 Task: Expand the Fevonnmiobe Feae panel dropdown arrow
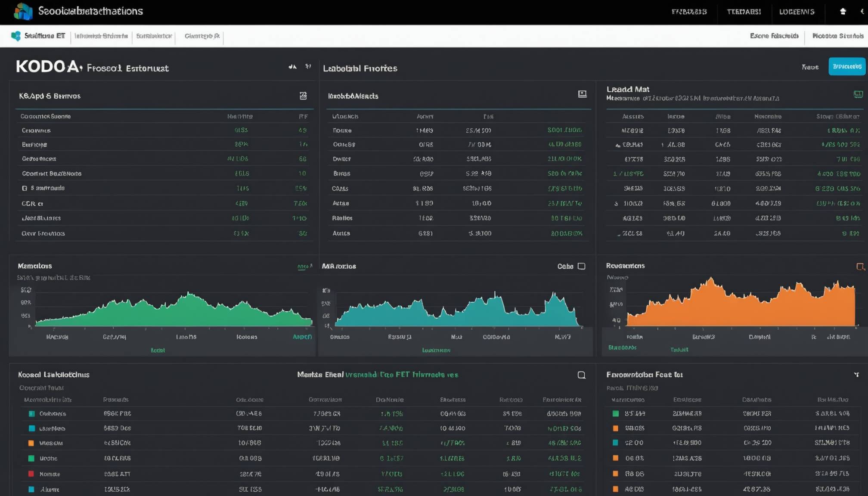click(x=856, y=375)
